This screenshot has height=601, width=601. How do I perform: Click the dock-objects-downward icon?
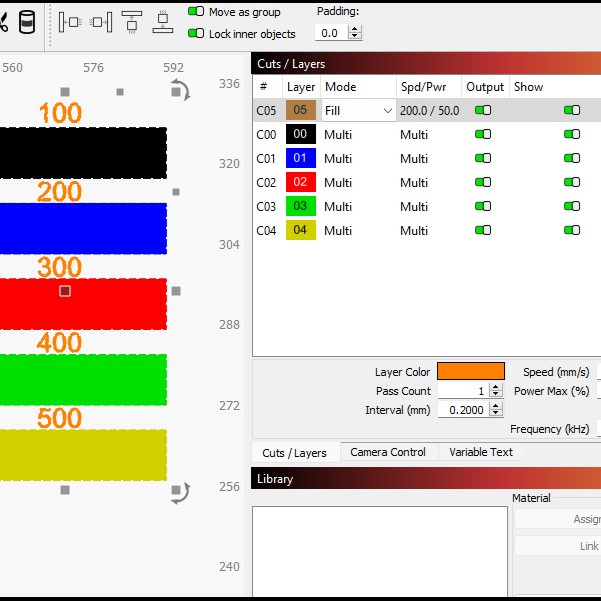(163, 22)
